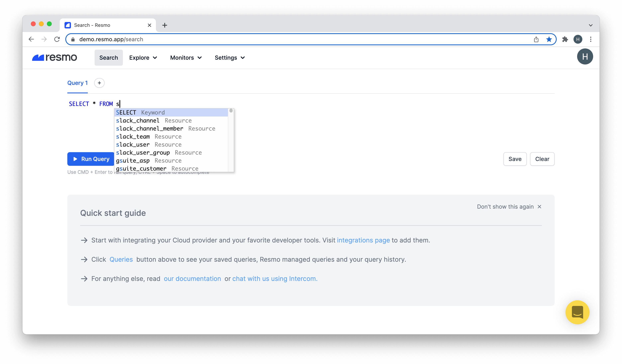Click the Quick start guide heading
Image resolution: width=622 pixels, height=364 pixels.
[x=113, y=213]
